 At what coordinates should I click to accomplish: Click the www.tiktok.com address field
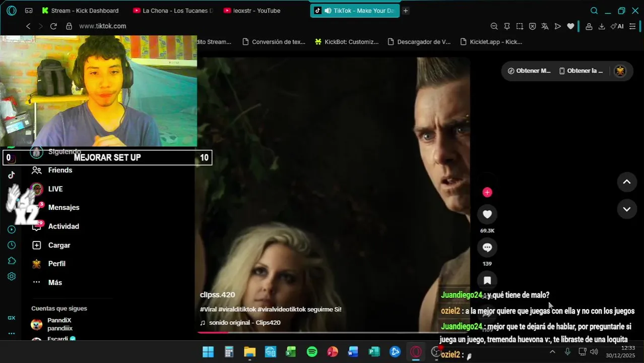tap(102, 26)
